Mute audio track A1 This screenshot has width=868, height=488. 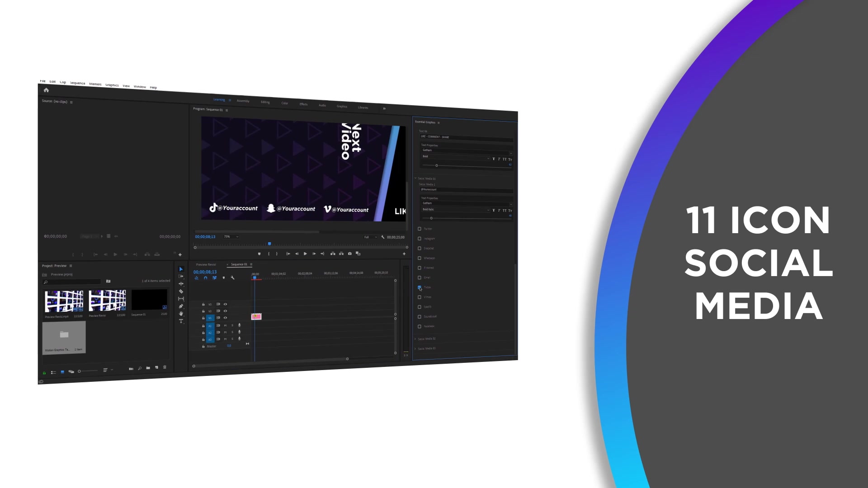point(225,325)
